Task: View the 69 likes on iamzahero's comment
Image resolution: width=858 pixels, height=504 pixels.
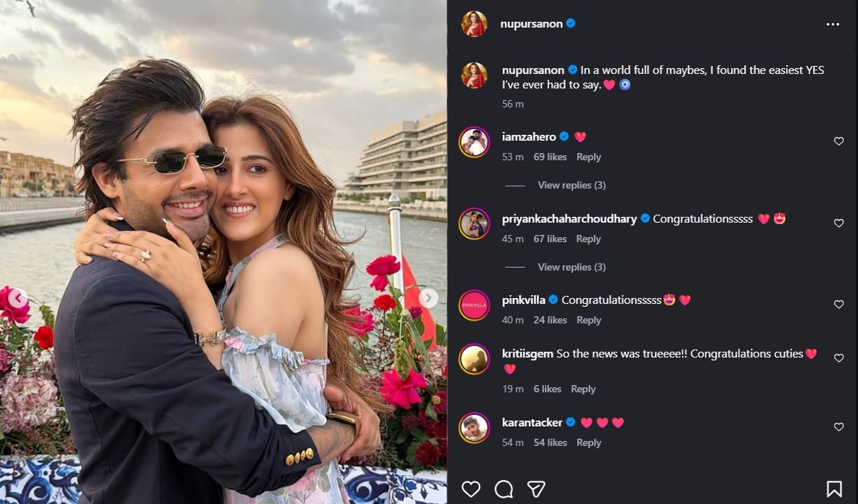Action: coord(550,157)
